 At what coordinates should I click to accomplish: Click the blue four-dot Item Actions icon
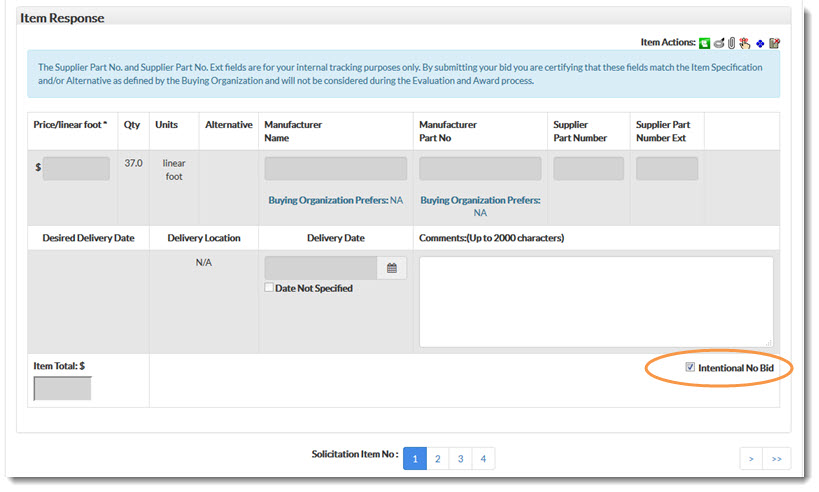pos(760,44)
